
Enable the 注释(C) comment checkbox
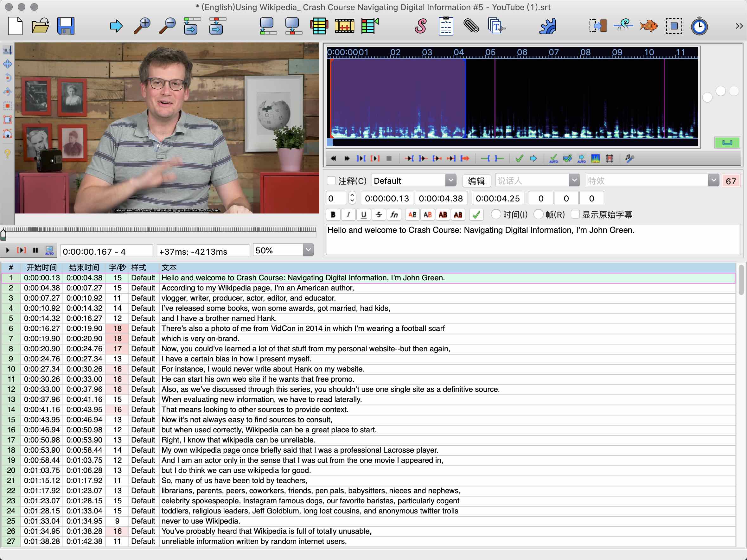pyautogui.click(x=332, y=181)
